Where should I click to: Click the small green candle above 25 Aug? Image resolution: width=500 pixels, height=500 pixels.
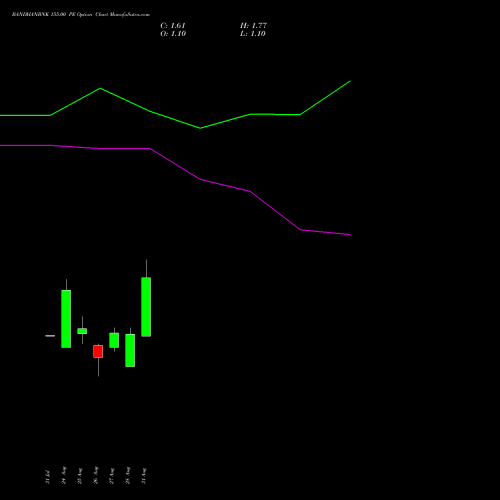(82, 331)
